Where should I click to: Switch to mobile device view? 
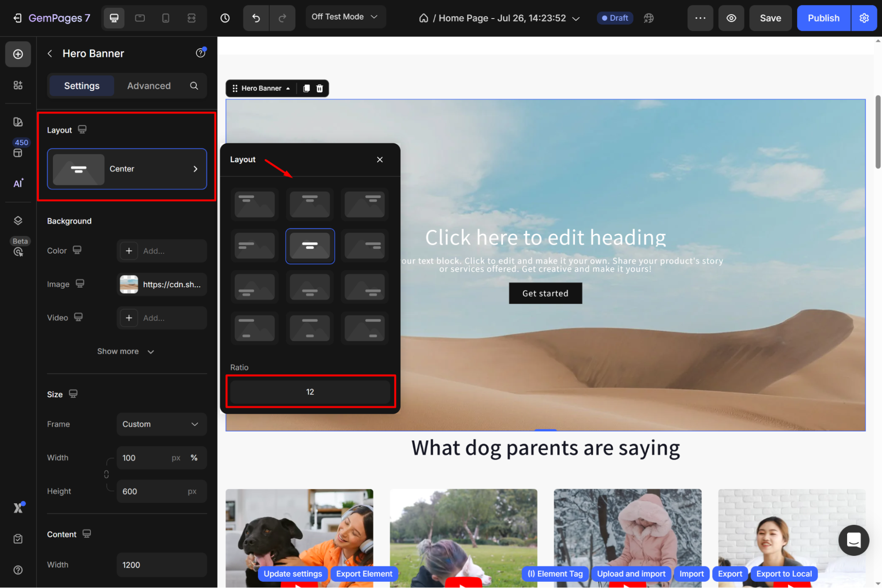pyautogui.click(x=165, y=18)
